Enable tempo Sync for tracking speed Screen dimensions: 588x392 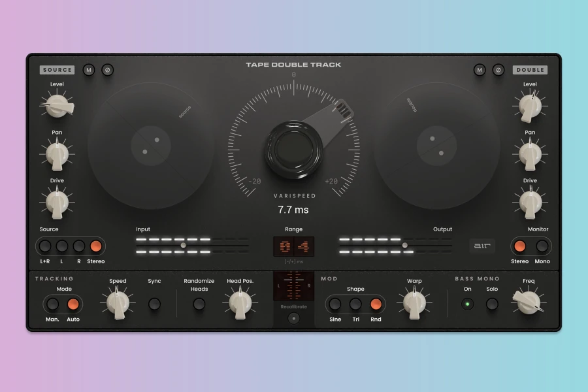[154, 304]
